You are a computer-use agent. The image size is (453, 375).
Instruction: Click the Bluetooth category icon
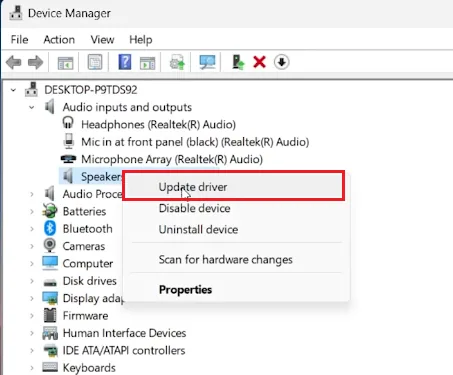pyautogui.click(x=50, y=228)
